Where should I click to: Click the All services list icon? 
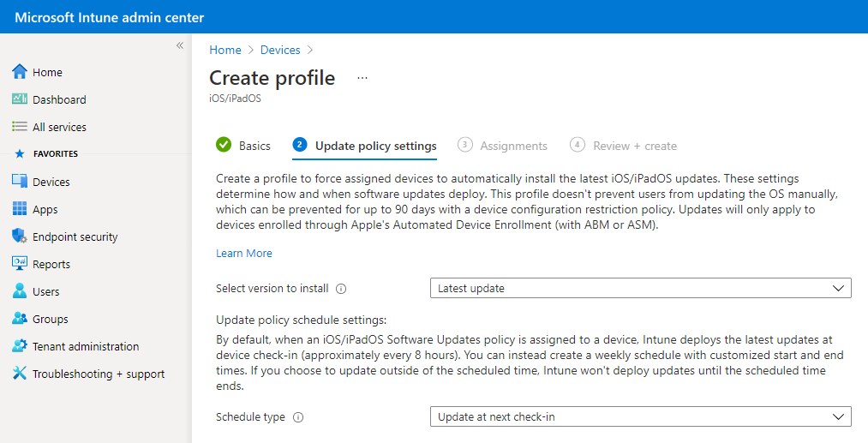(x=20, y=127)
